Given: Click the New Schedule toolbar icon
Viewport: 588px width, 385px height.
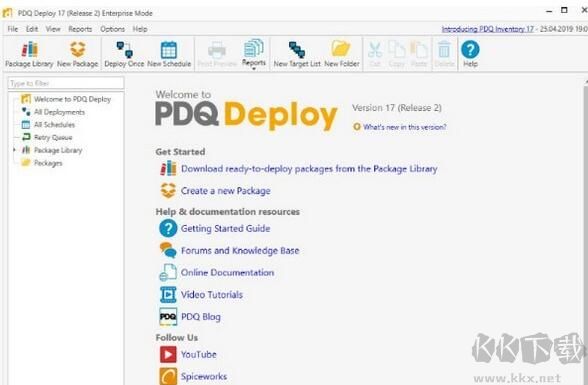Looking at the screenshot, I should (169, 54).
